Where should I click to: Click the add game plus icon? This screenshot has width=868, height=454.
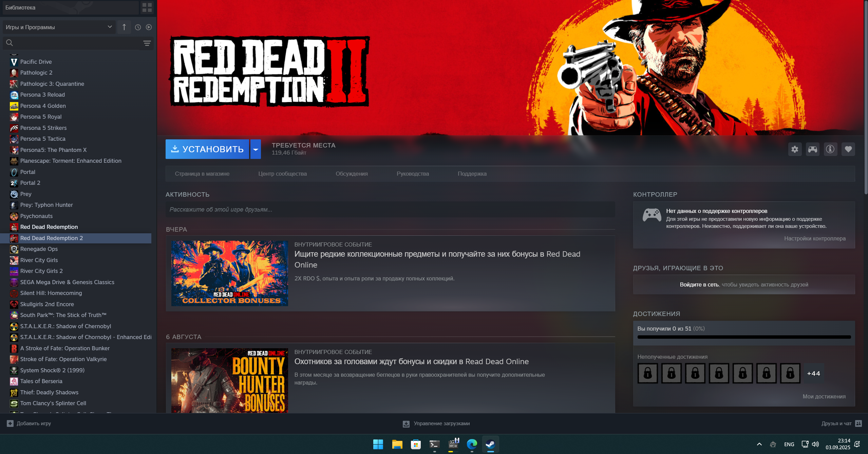tap(10, 423)
